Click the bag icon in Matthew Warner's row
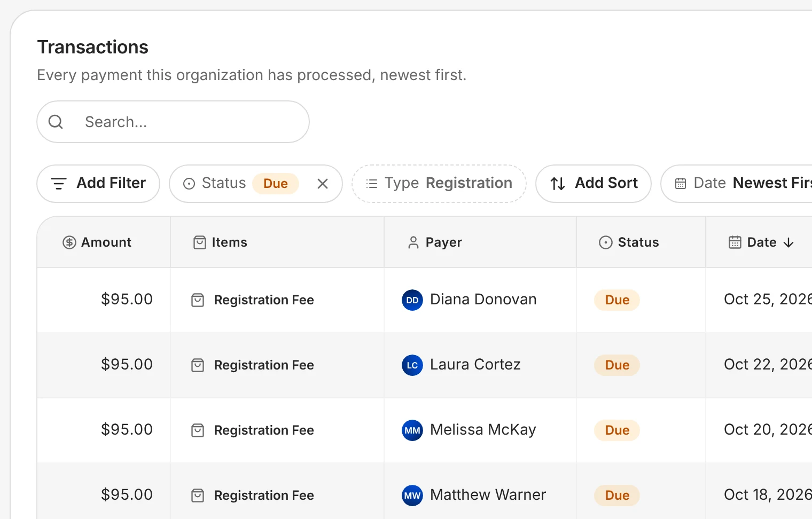 pyautogui.click(x=198, y=496)
